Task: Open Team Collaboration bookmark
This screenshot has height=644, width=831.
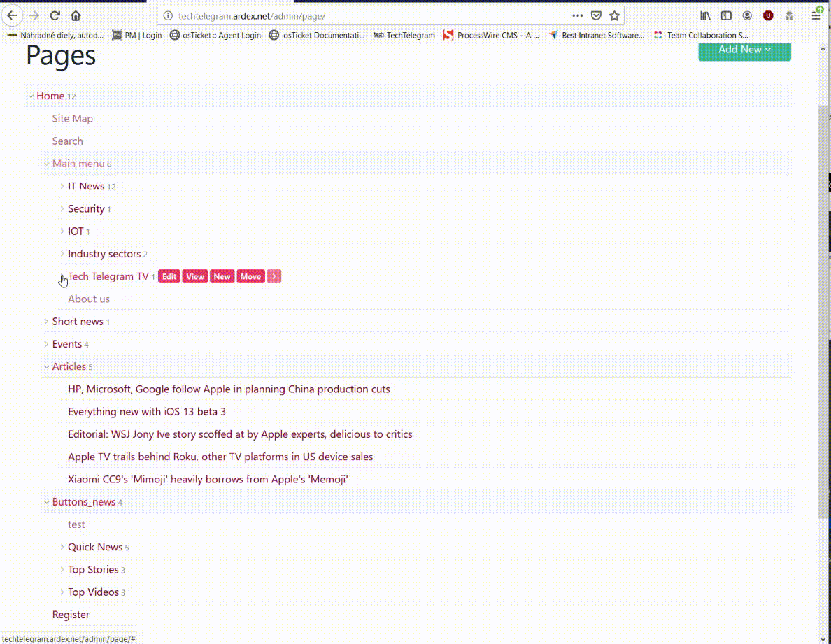Action: (x=701, y=35)
